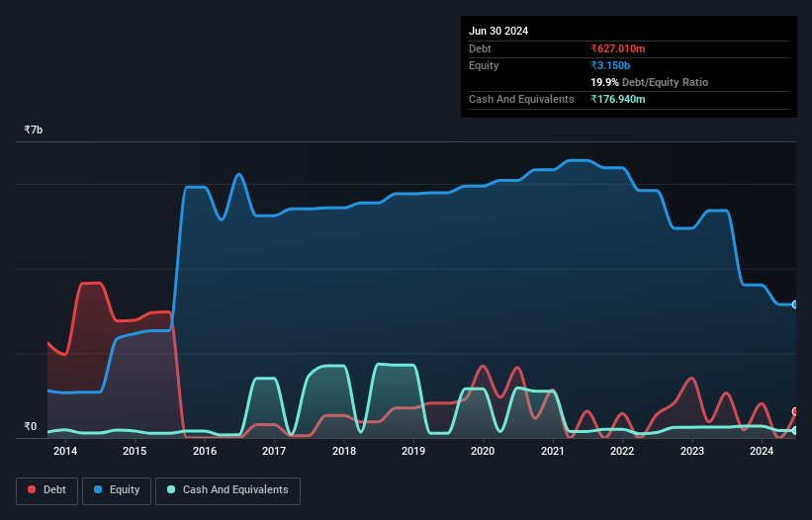Click the blue Equity legend dot
Screen dimensions: 812x520
coord(97,489)
